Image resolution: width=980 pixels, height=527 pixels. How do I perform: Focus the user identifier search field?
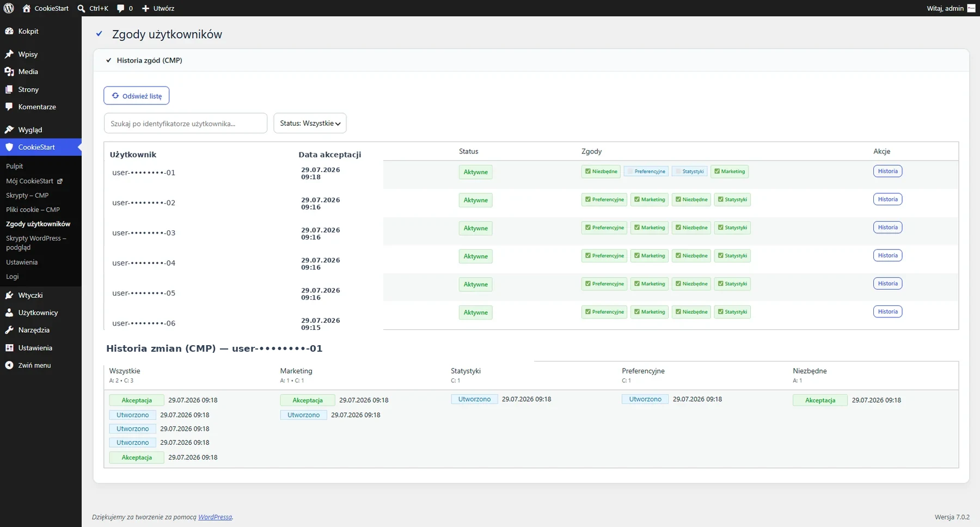point(186,123)
